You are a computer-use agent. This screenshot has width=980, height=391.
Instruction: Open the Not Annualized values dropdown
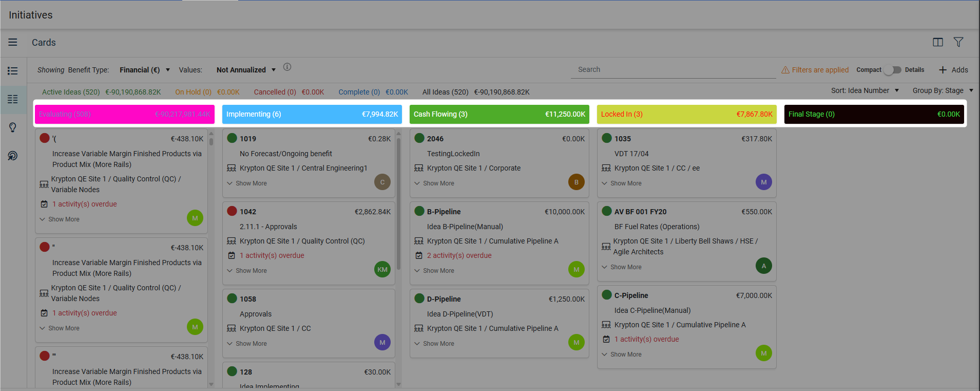[x=246, y=70]
